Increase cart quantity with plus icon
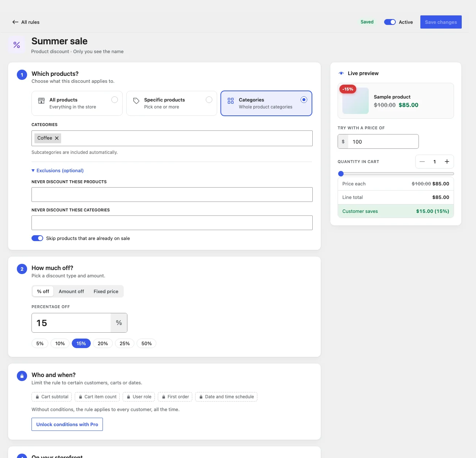This screenshot has height=458, width=476. tap(447, 162)
